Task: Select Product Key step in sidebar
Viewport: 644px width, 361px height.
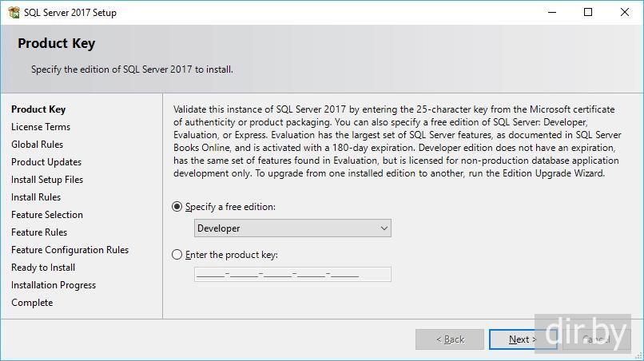Action: coord(38,109)
